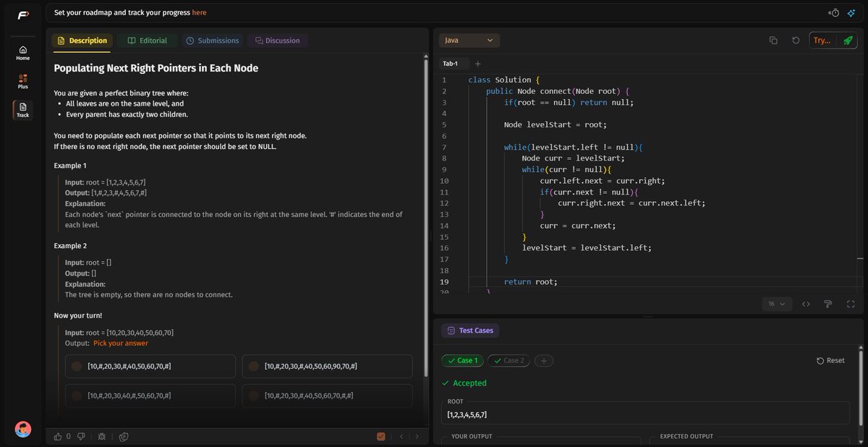
Task: Enter fullscreen editor mode
Action: pos(851,304)
